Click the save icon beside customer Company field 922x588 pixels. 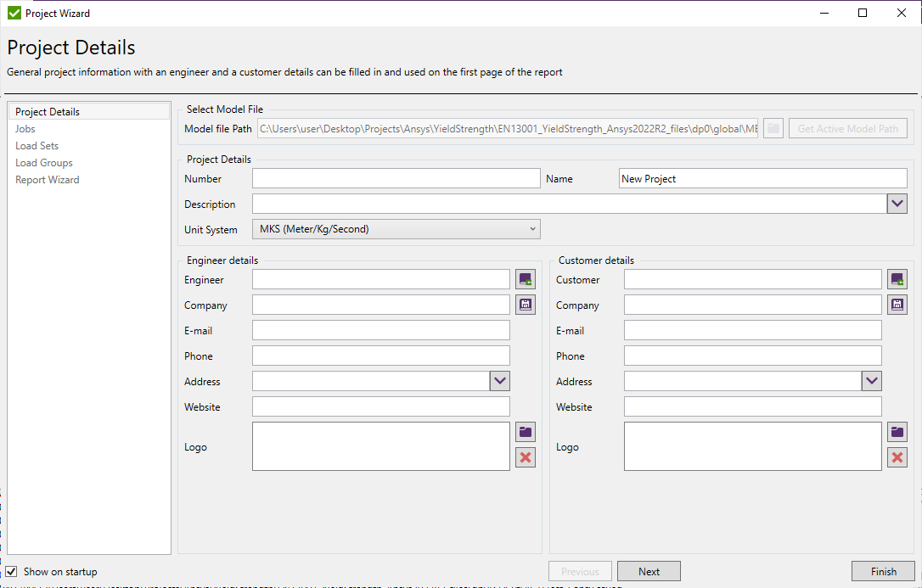(897, 305)
